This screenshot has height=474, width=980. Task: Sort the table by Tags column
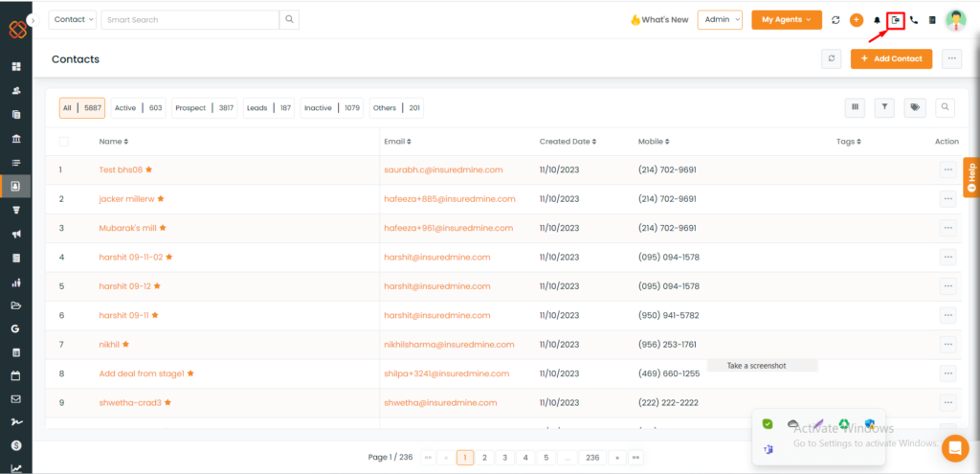(848, 142)
